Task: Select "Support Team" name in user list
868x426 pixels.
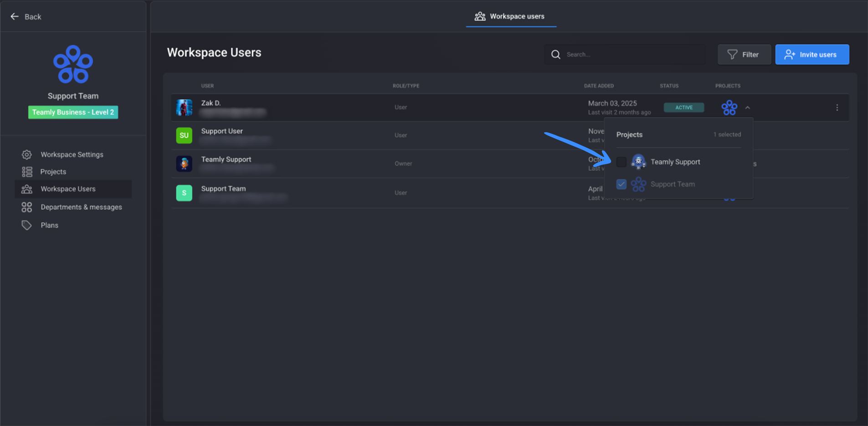Action: tap(223, 188)
